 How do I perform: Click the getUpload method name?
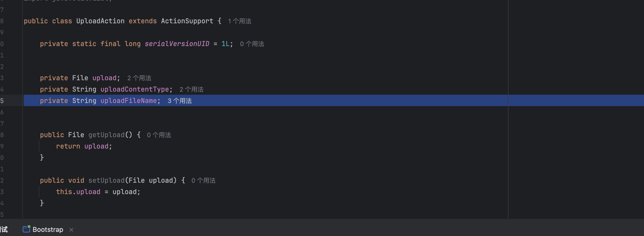[106, 135]
